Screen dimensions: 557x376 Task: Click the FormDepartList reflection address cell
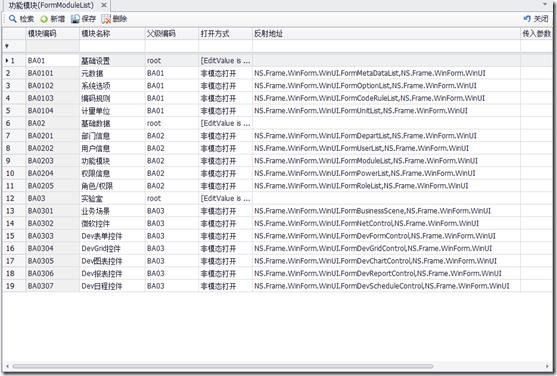[386, 136]
